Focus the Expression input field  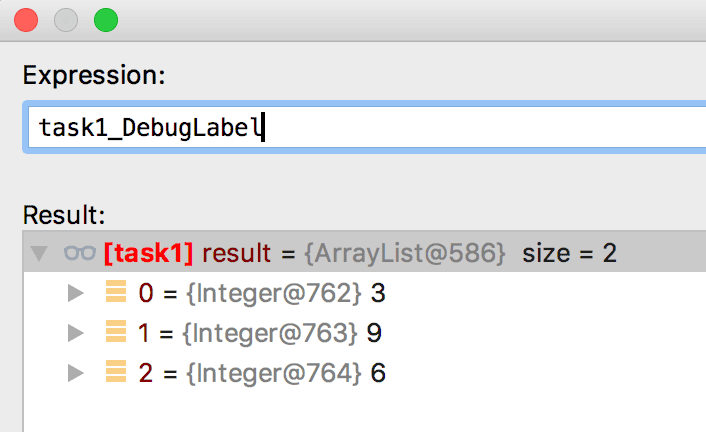pos(366,127)
